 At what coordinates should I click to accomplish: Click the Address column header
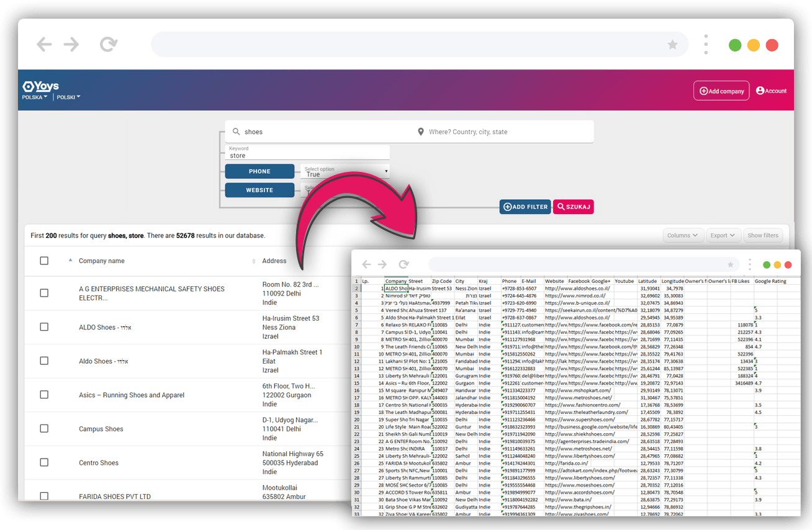tap(274, 261)
